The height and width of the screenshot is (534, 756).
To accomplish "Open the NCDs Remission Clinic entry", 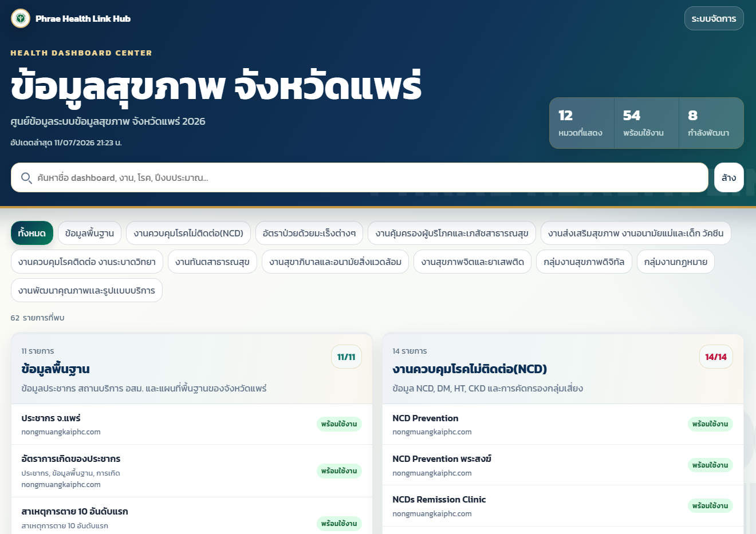I will 563,506.
